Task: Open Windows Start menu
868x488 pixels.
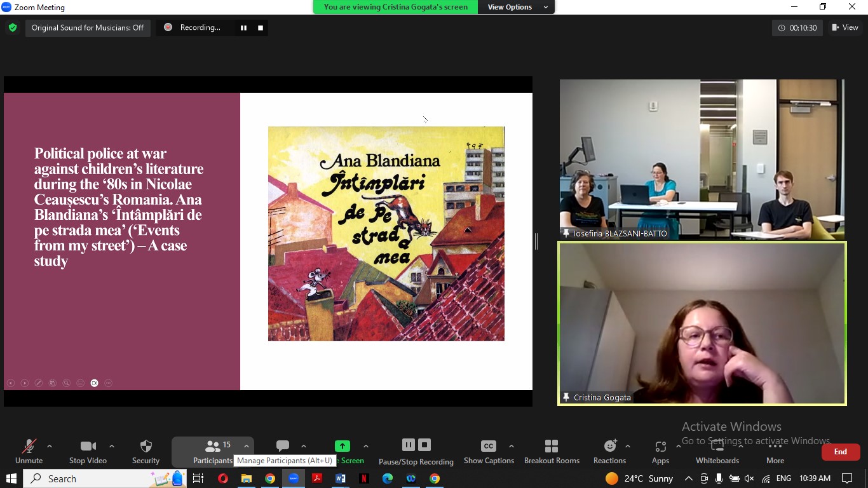Action: (11, 478)
